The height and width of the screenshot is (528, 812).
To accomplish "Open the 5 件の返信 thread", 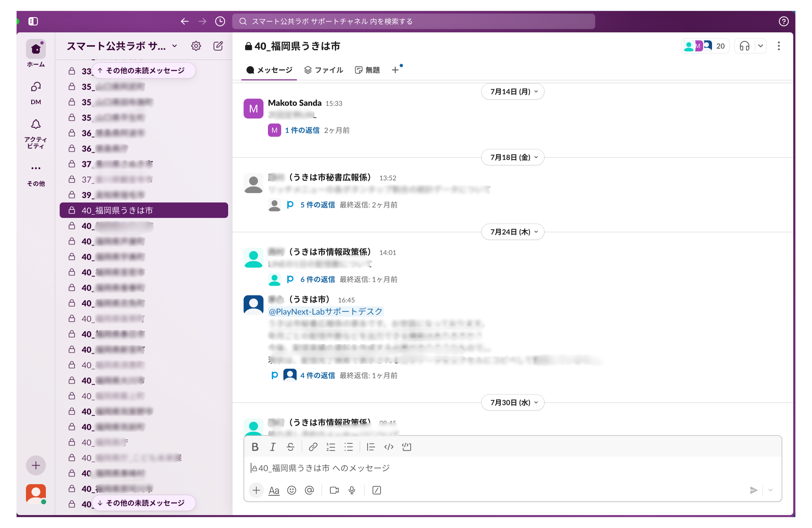I will [x=317, y=205].
